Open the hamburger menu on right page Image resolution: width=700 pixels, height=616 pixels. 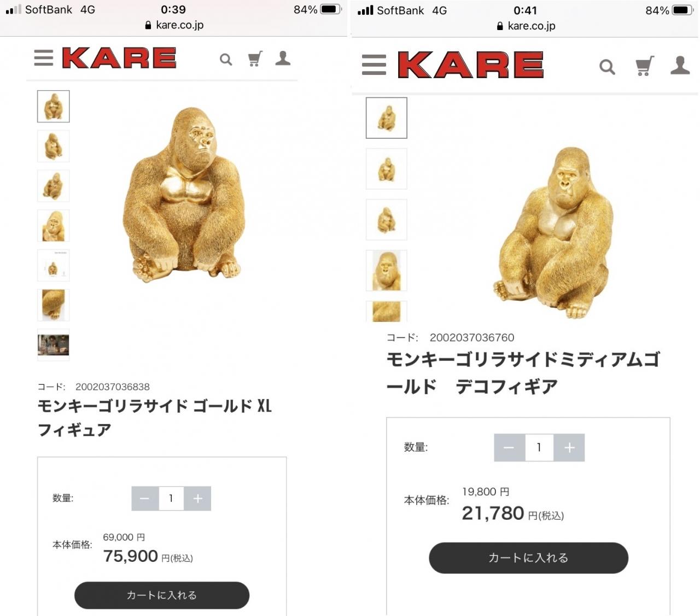click(x=374, y=64)
